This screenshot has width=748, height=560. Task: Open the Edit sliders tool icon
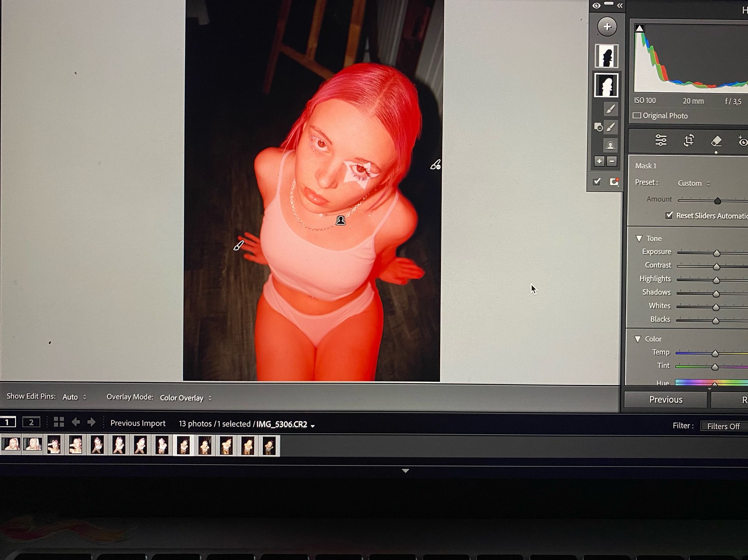(x=661, y=140)
